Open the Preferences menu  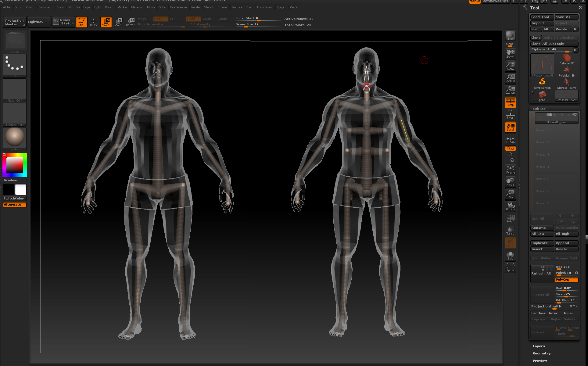pyautogui.click(x=179, y=7)
